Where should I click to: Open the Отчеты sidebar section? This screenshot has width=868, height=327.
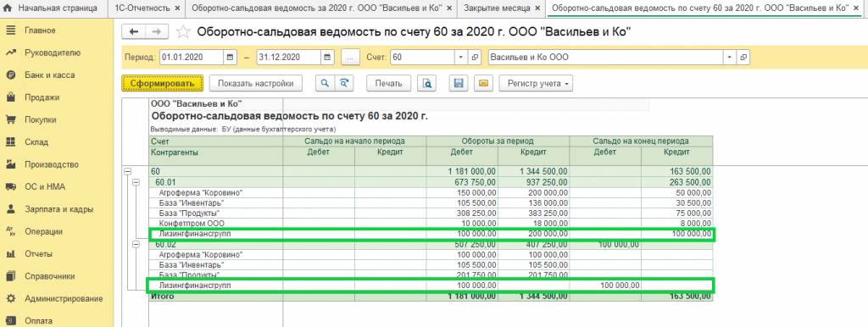[38, 254]
